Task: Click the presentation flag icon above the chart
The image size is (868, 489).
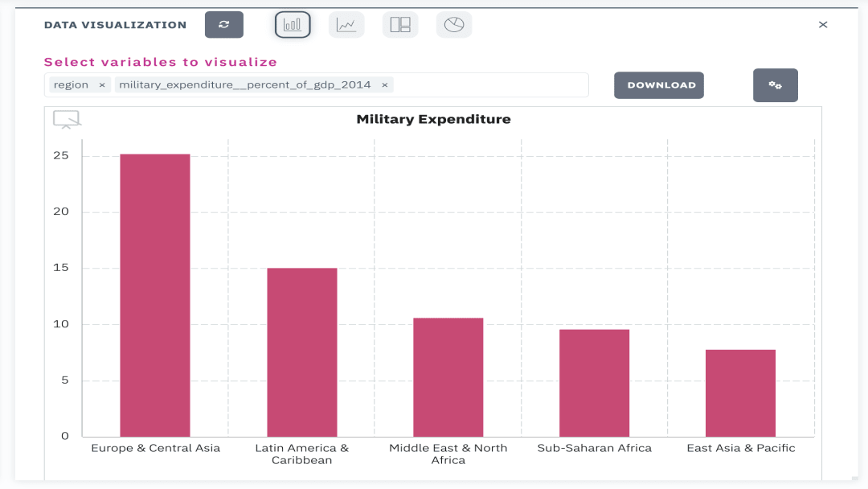Action: point(67,118)
